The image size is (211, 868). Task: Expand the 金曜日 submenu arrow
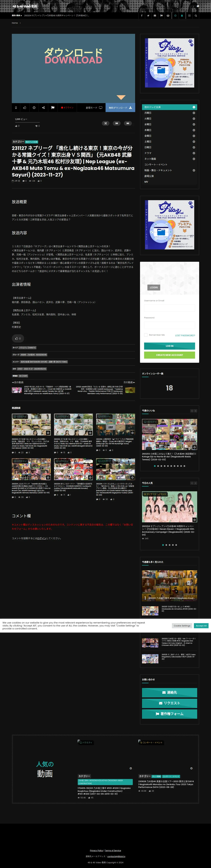[194, 136]
